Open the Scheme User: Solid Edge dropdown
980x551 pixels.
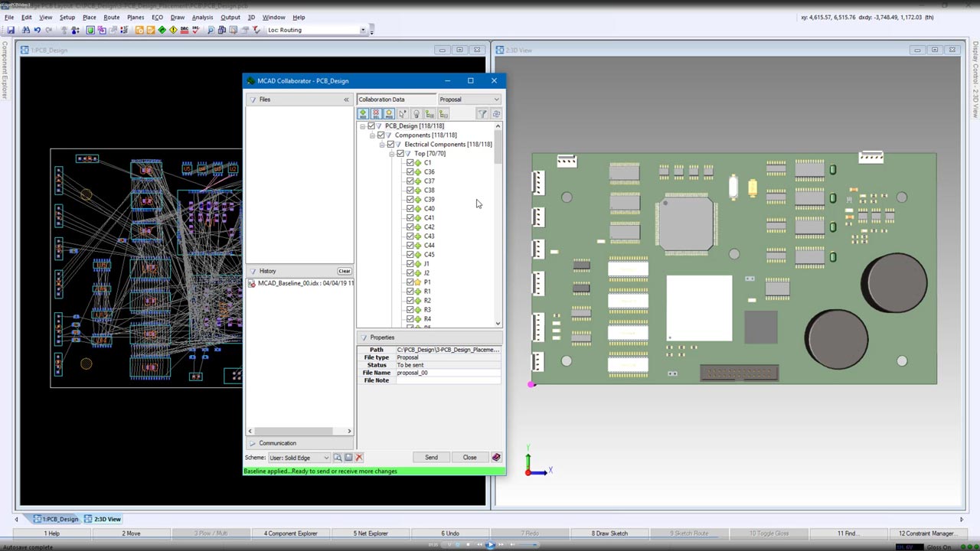(299, 458)
